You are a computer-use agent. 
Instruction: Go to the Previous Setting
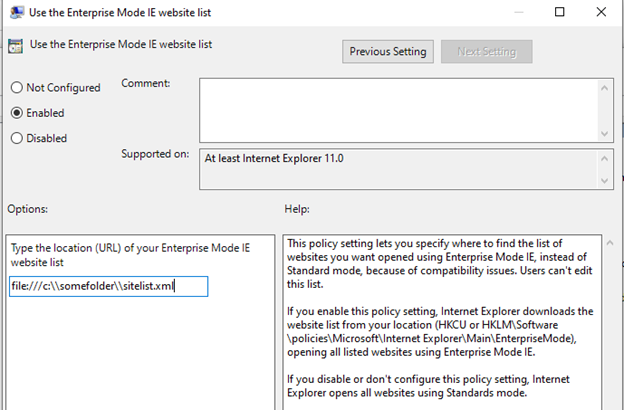pyautogui.click(x=387, y=51)
